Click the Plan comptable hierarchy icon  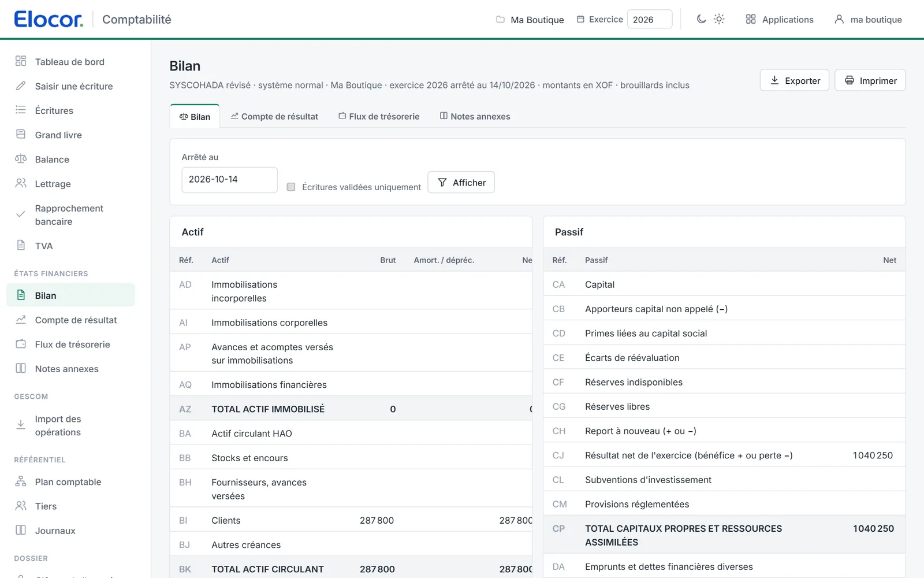pyautogui.click(x=21, y=481)
